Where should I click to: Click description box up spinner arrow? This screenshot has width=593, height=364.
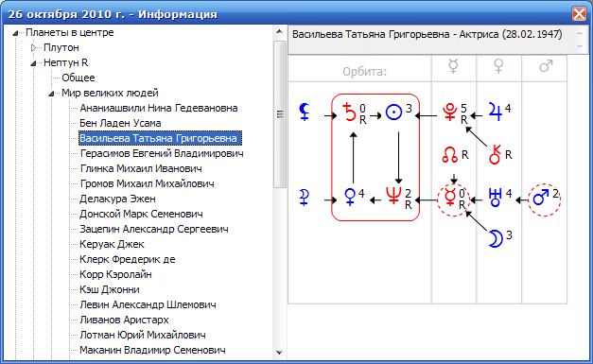click(x=580, y=34)
